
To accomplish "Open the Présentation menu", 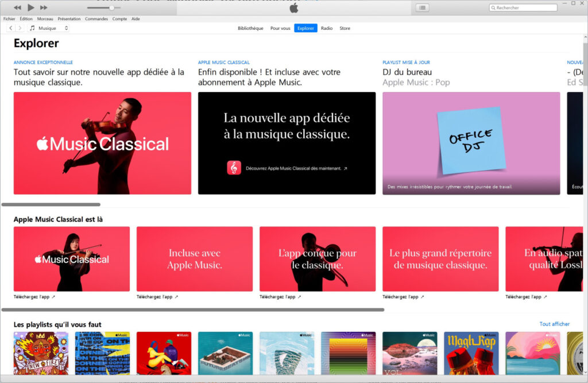I will 69,19.
